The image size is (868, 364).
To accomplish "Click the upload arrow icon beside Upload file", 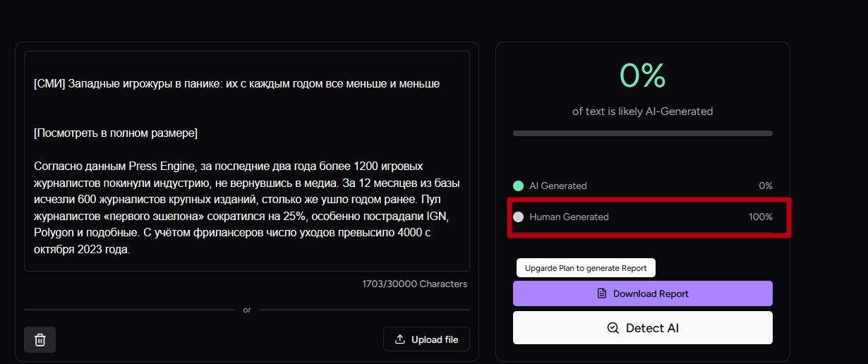I will pyautogui.click(x=400, y=339).
